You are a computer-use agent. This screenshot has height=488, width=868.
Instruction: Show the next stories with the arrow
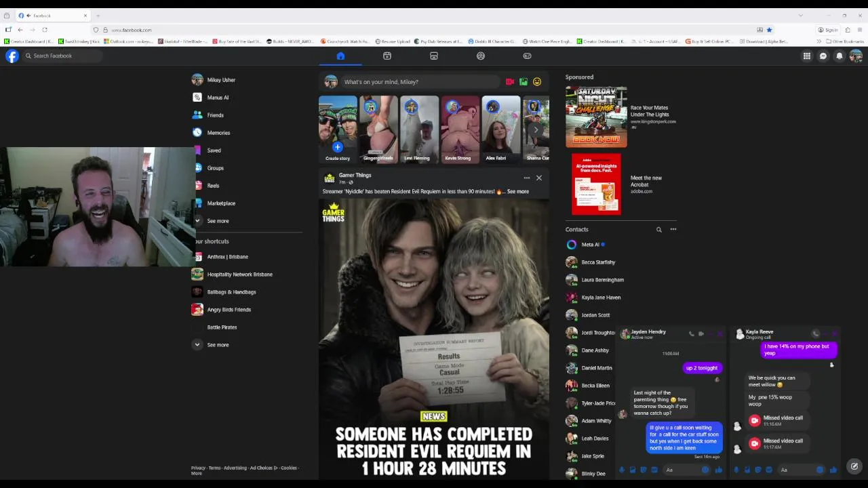(x=536, y=129)
